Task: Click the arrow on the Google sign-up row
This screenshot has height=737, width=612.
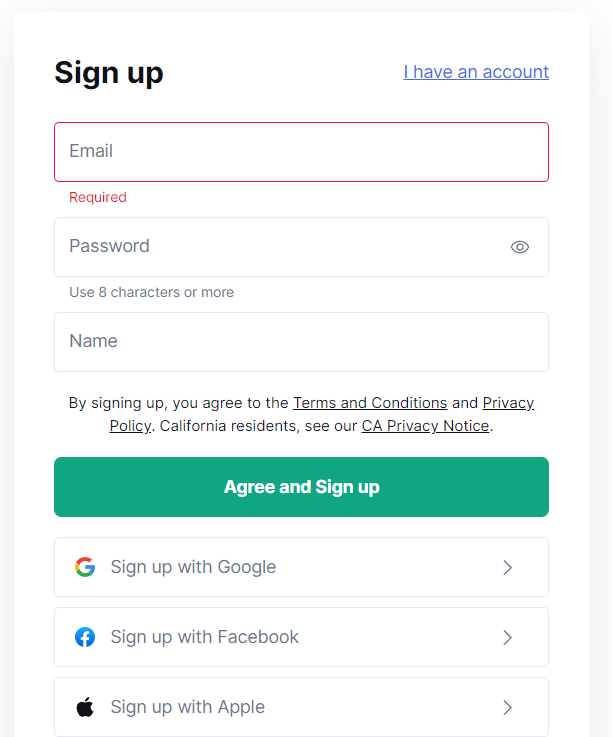Action: tap(507, 567)
